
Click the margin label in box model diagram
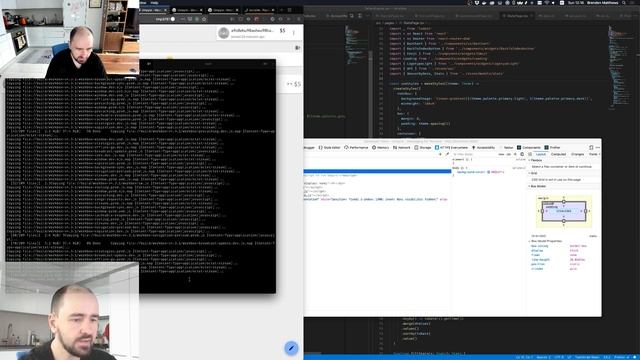(x=543, y=198)
